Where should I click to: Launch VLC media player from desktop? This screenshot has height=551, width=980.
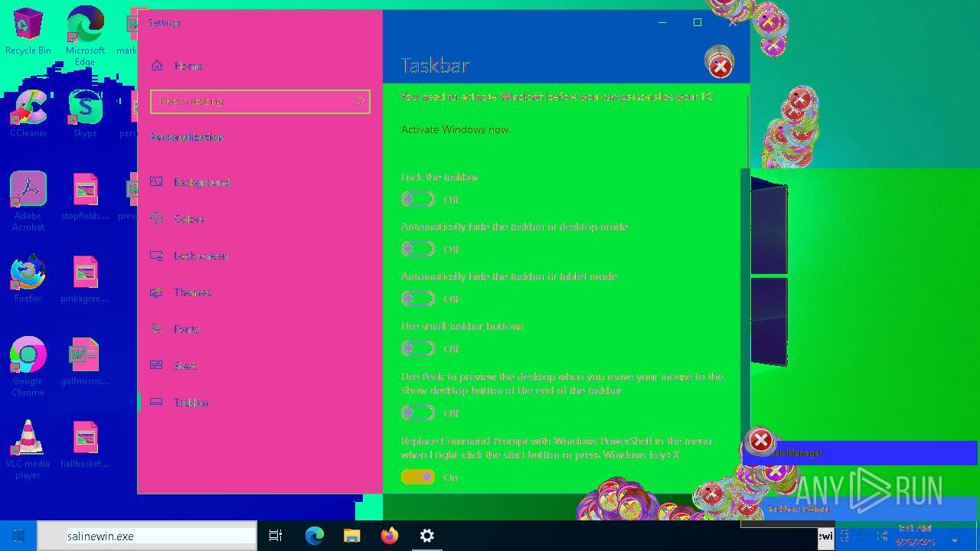[x=28, y=449]
